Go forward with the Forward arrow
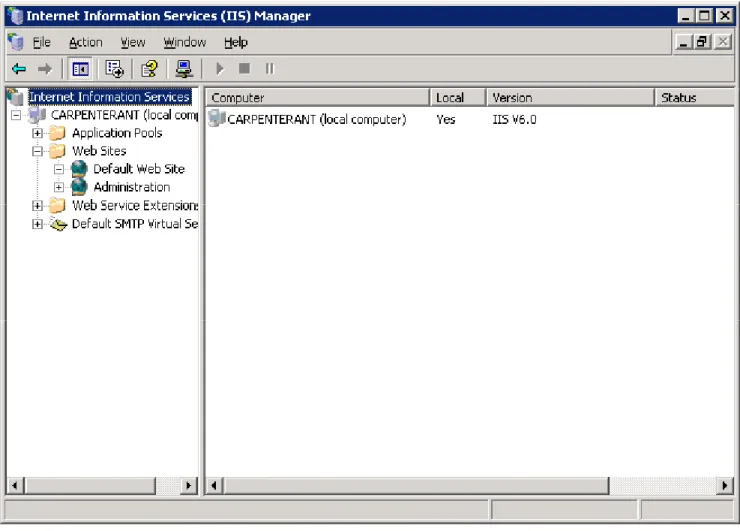 tap(45, 69)
